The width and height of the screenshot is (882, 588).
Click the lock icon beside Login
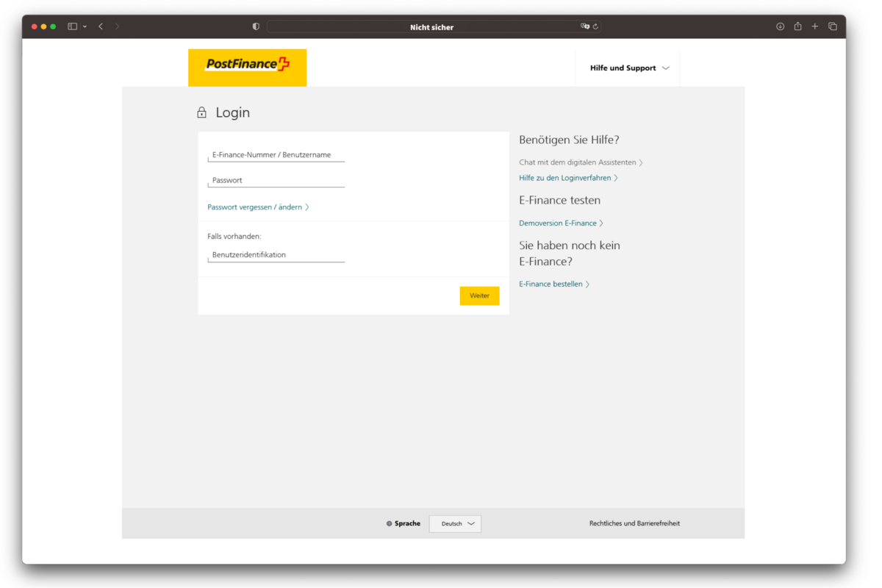click(201, 112)
